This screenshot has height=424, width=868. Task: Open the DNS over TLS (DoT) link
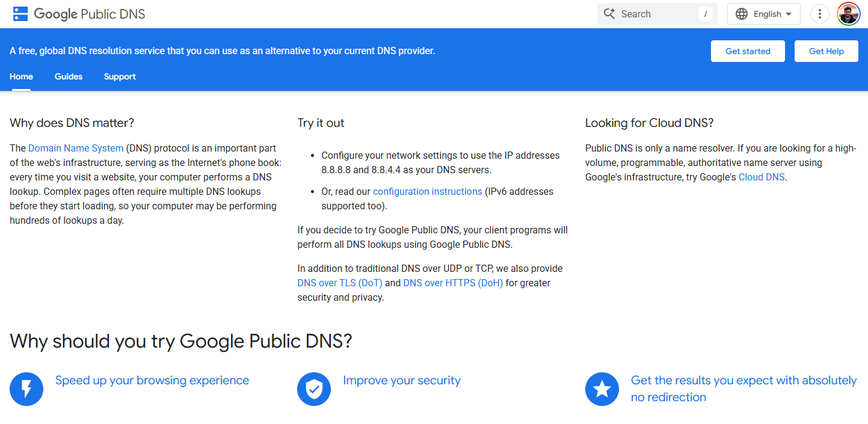click(340, 283)
